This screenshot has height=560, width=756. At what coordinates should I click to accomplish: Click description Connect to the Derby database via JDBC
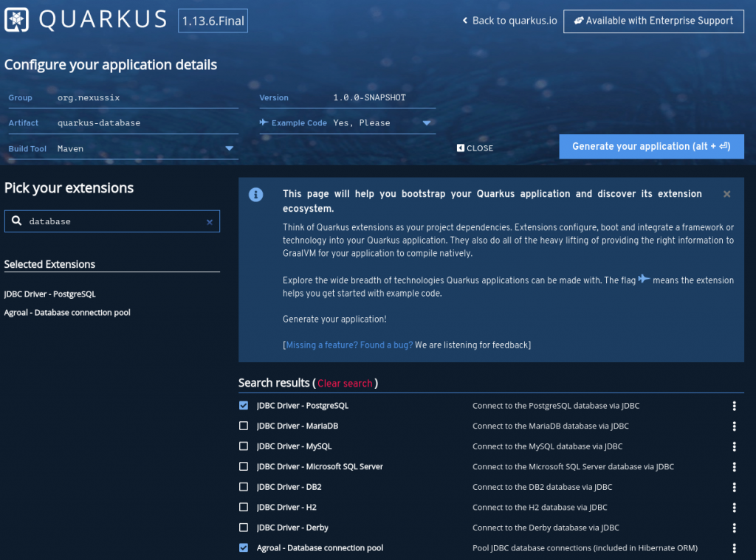(x=546, y=528)
